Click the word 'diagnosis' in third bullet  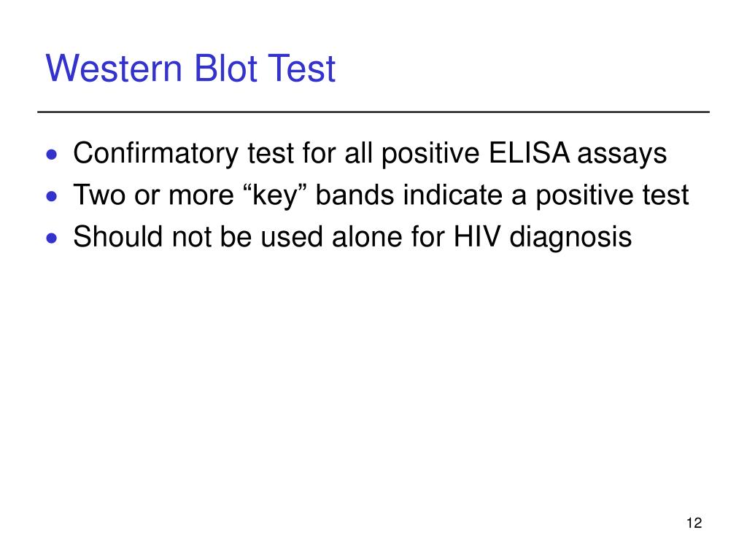coord(570,238)
